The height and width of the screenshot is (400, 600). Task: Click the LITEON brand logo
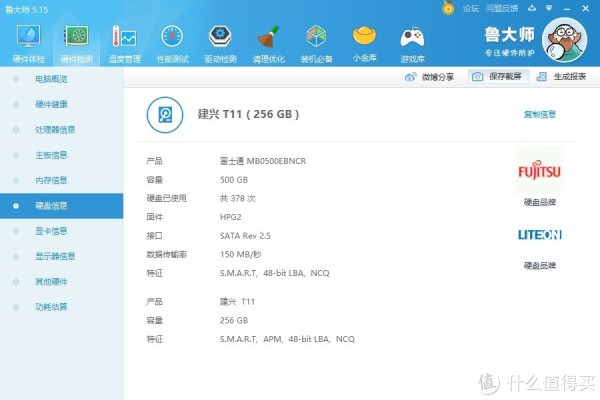[540, 234]
